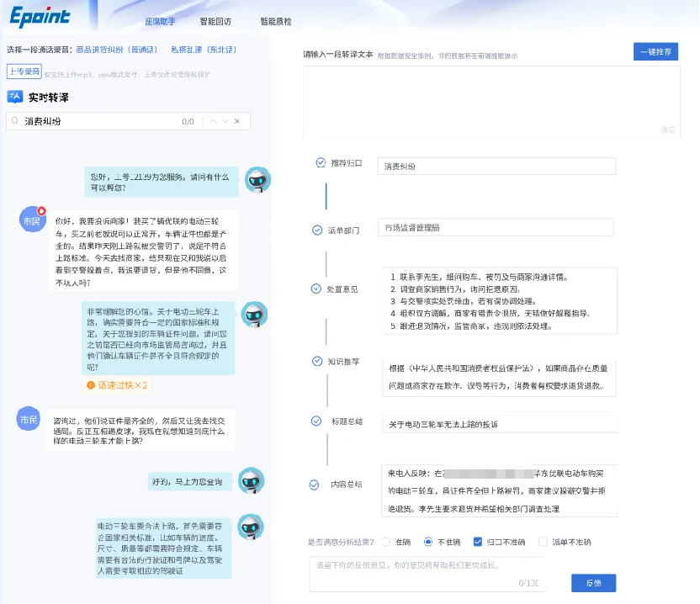Screen dimensions: 700x604
Task: Uncheck the 归口不准确 checkbox
Action: point(478,542)
